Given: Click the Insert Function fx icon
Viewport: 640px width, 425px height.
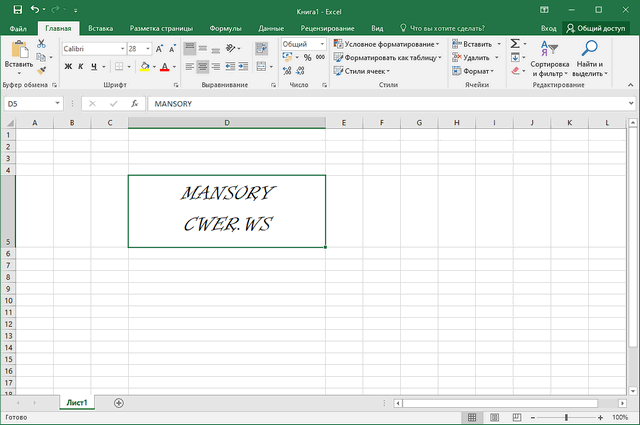Looking at the screenshot, I should [134, 103].
